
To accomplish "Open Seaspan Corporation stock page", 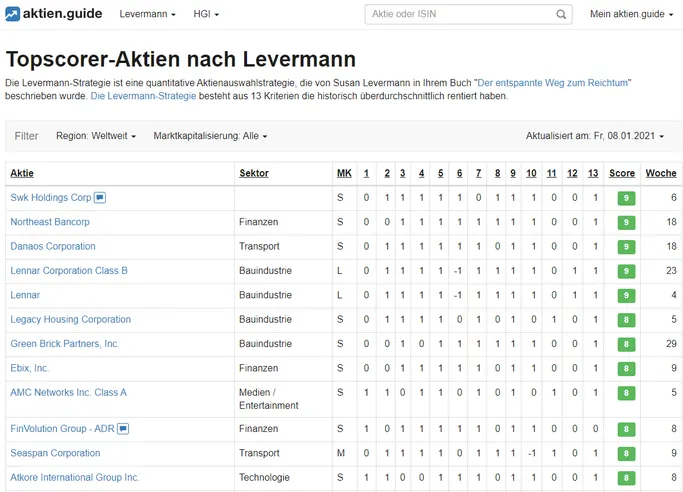I will click(55, 453).
